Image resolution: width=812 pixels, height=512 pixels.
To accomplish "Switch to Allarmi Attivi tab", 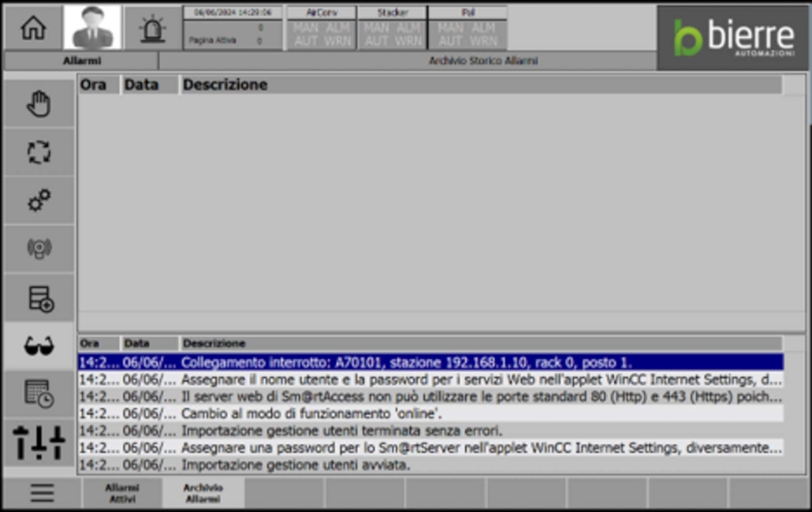I will pyautogui.click(x=122, y=493).
